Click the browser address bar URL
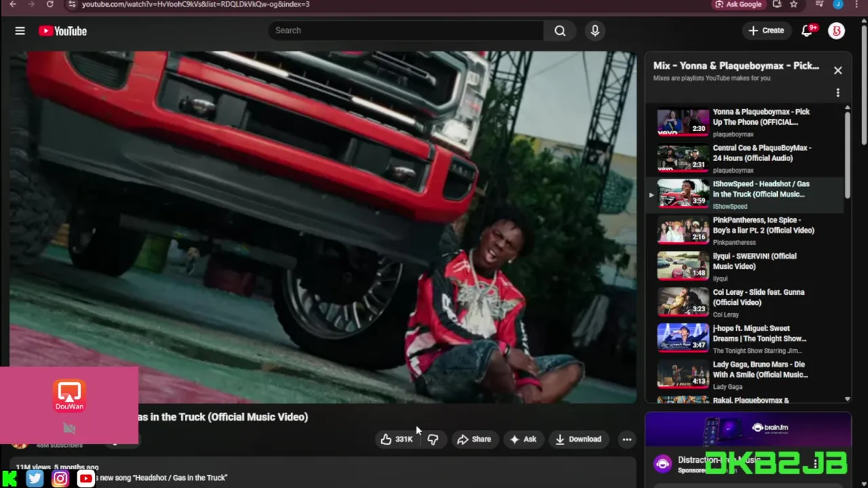 [195, 4]
